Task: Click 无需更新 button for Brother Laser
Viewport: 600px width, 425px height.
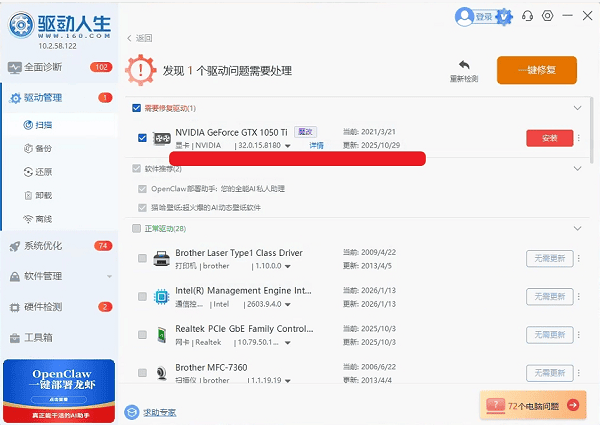Action: click(550, 259)
